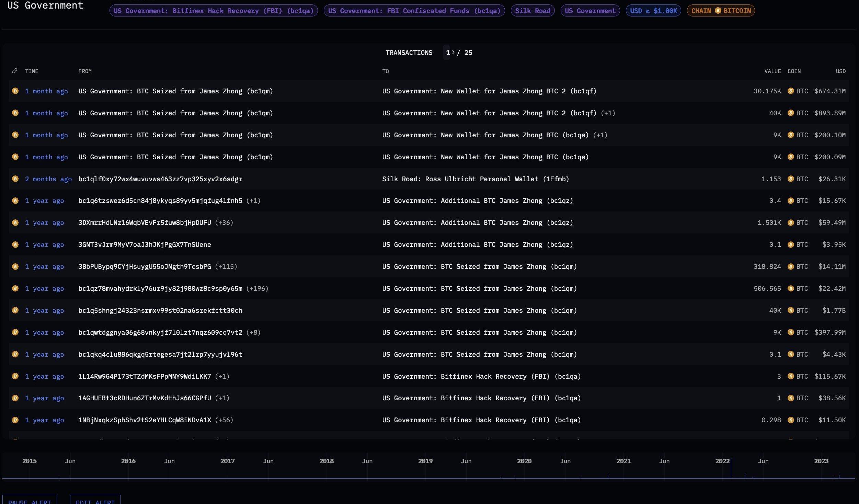
Task: Open sender bc1qkq4clu886qkgq5rtegesa7jt2lrp7yyujvl96t
Action: click(160, 354)
